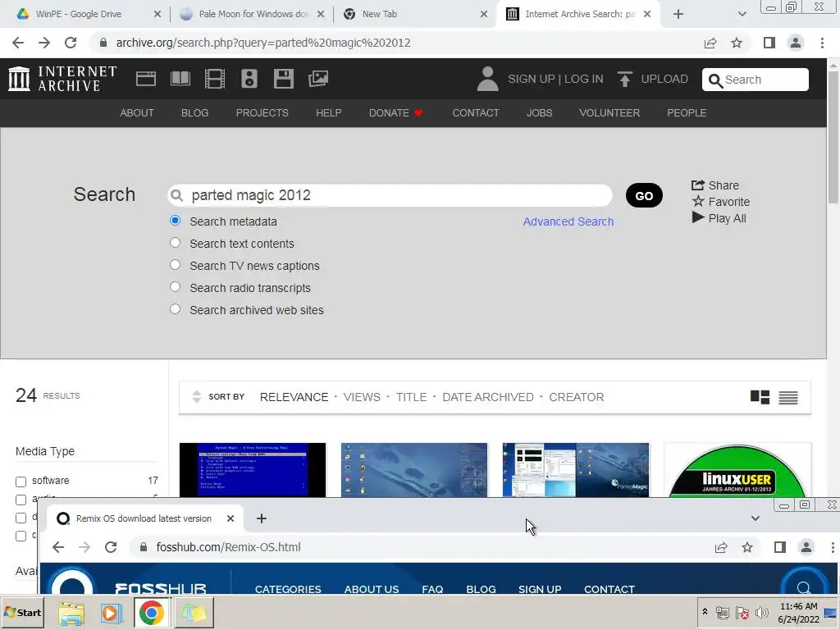Select Search metadata radio button
This screenshot has height=630, width=840.
(x=176, y=221)
